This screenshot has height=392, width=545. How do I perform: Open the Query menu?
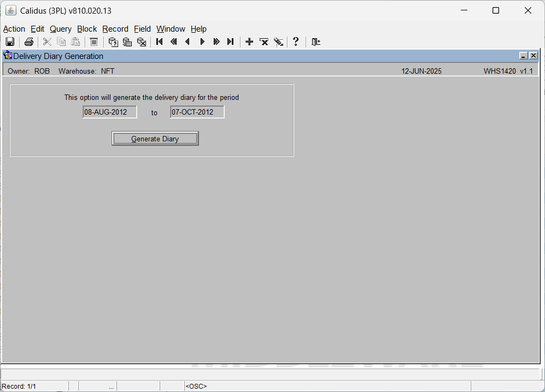point(61,29)
